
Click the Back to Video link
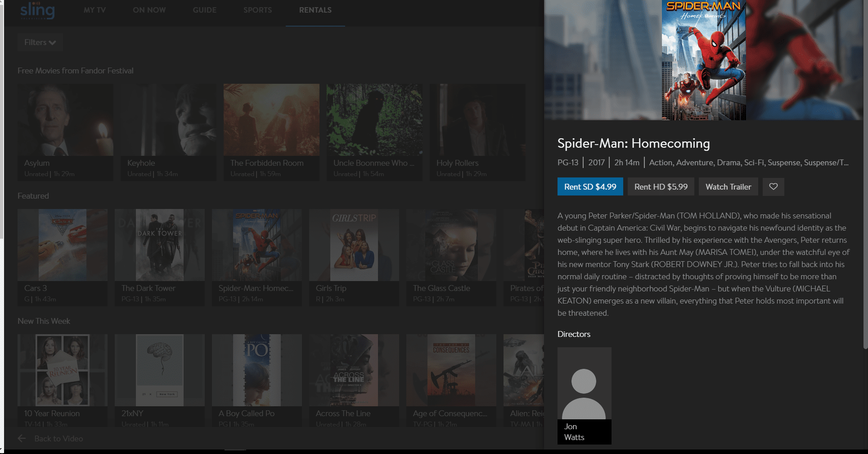coord(58,438)
